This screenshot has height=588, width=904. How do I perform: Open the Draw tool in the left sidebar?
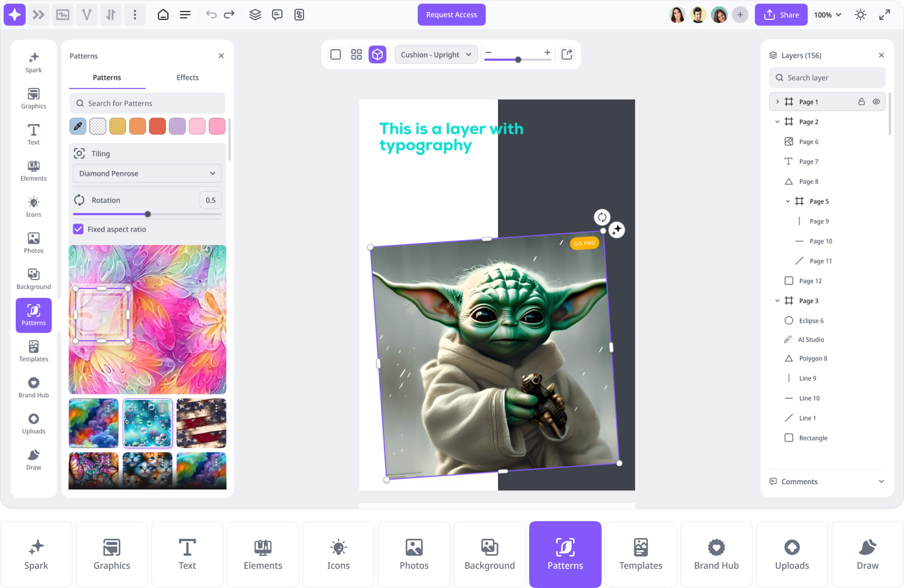[x=33, y=460]
